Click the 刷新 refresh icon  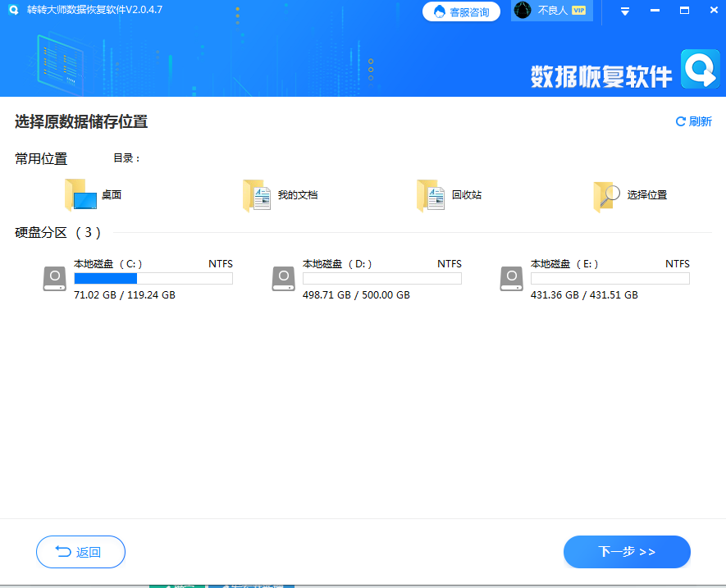coord(681,121)
